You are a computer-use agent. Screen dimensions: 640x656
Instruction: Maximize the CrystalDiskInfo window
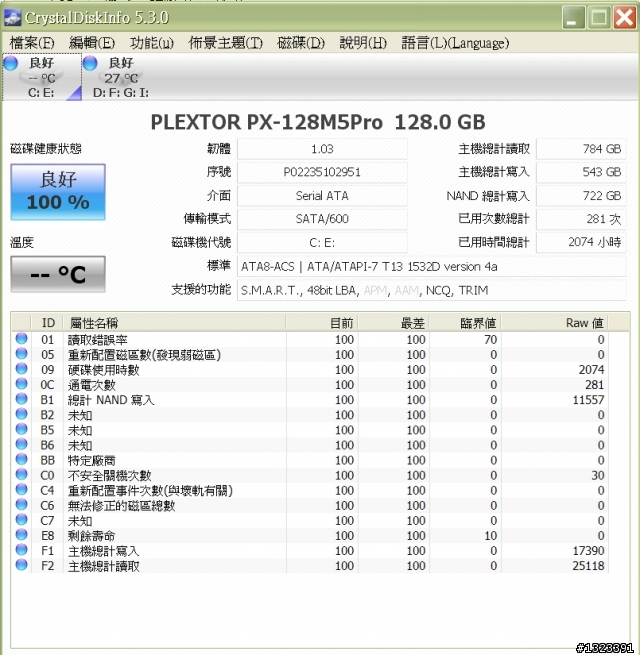[x=599, y=18]
